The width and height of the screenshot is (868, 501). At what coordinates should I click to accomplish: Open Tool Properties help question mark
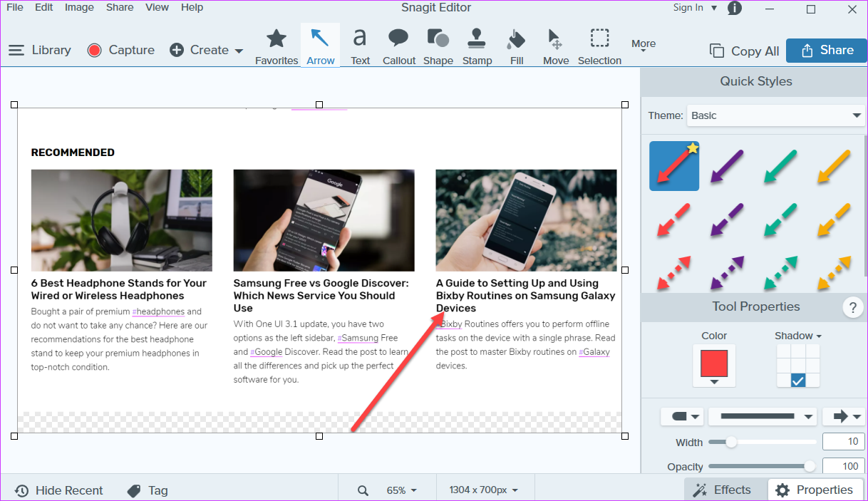pyautogui.click(x=853, y=307)
